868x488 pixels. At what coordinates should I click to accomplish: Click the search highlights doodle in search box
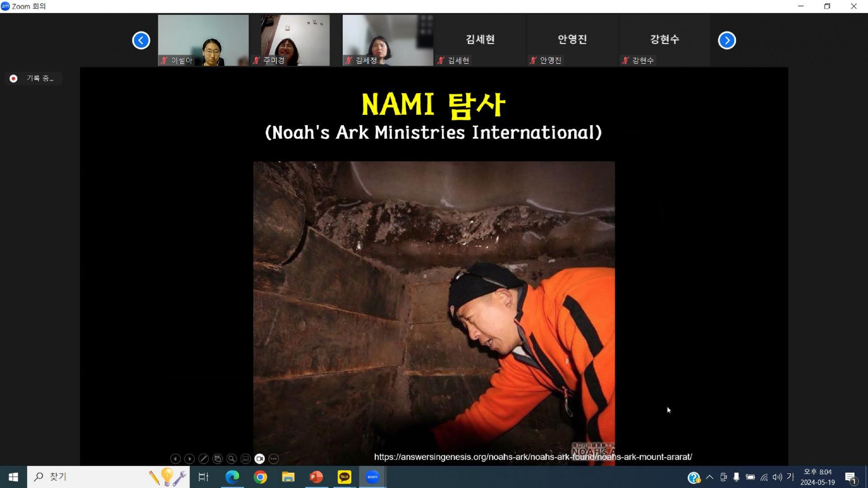(x=167, y=477)
